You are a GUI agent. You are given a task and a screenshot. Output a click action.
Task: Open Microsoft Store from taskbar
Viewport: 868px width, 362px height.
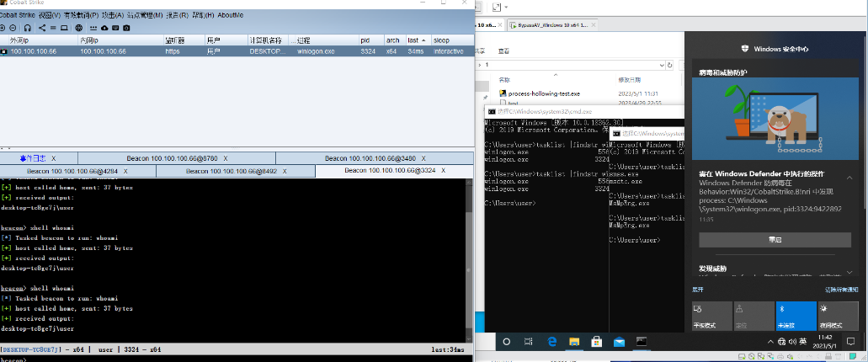click(x=597, y=342)
